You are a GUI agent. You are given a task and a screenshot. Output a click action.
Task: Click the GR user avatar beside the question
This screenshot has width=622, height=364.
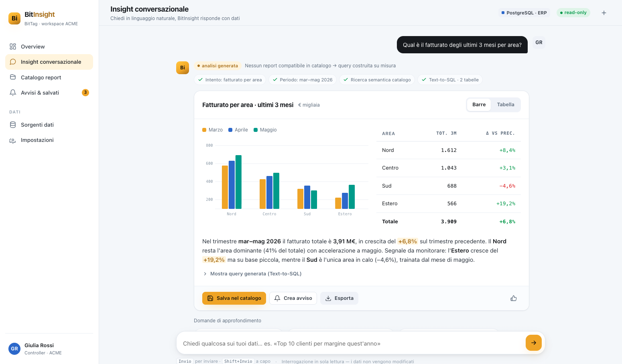539,42
